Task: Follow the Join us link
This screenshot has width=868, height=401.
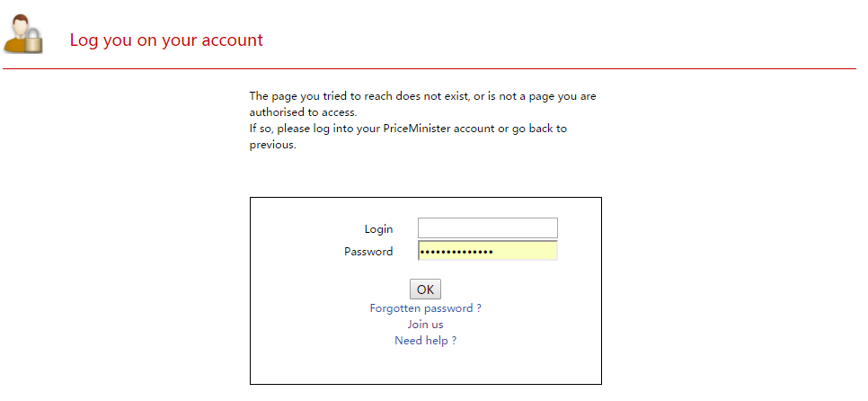Action: tap(425, 325)
